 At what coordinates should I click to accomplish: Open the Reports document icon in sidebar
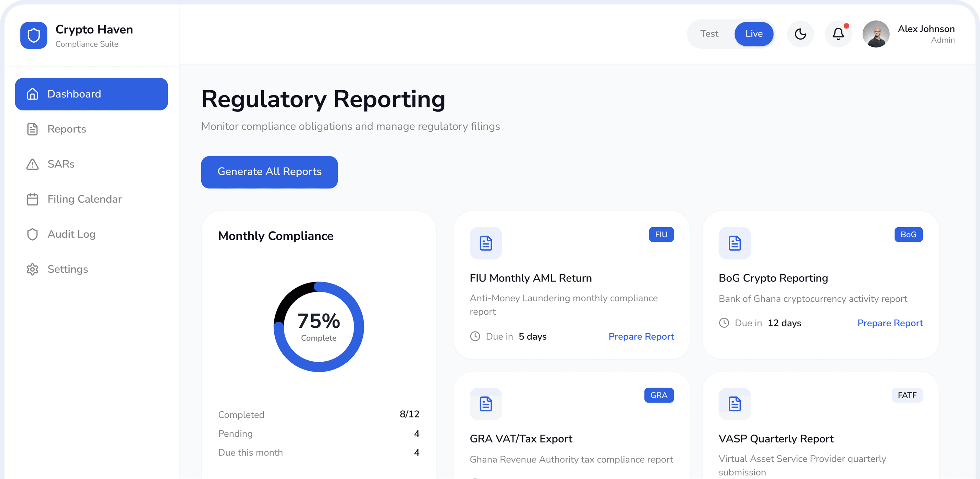click(x=32, y=129)
